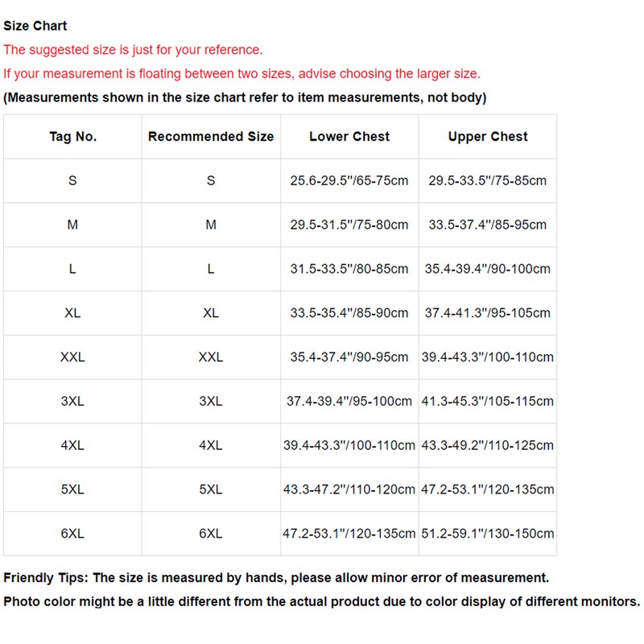Viewport: 644px width, 644px height.
Task: Select the L lower chest 31.5-33.5" cell
Action: coord(349,269)
